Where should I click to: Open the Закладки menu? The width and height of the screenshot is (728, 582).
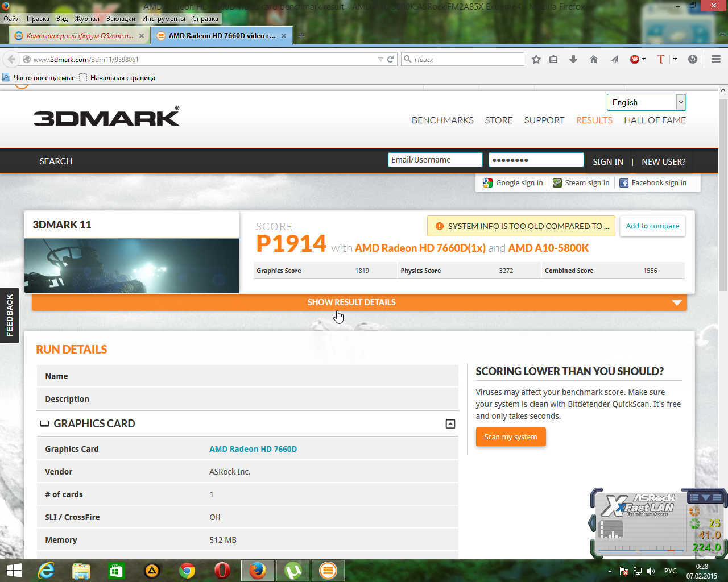click(x=121, y=19)
